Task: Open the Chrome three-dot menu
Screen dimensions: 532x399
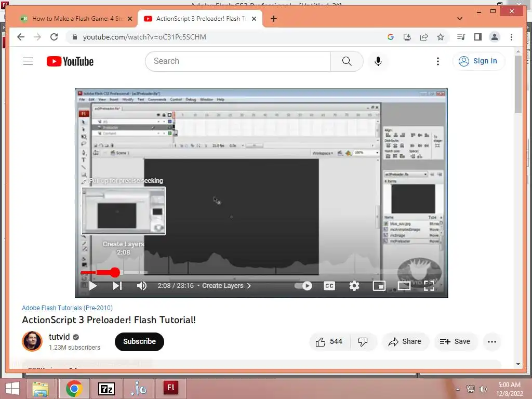Action: 511,37
